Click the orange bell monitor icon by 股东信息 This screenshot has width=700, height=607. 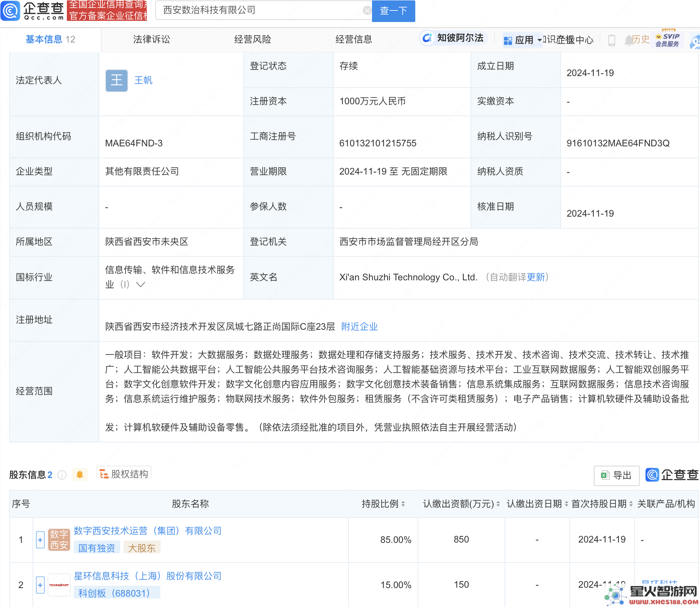(x=80, y=475)
